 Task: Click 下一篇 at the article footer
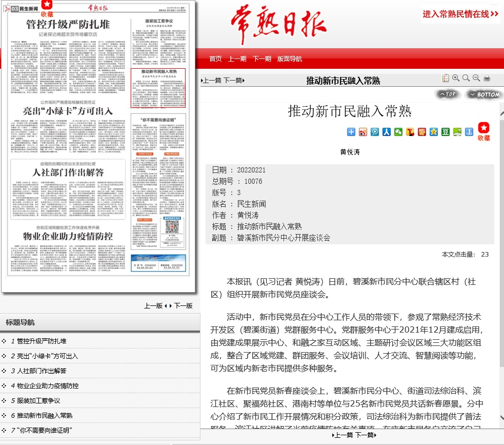coord(366,435)
